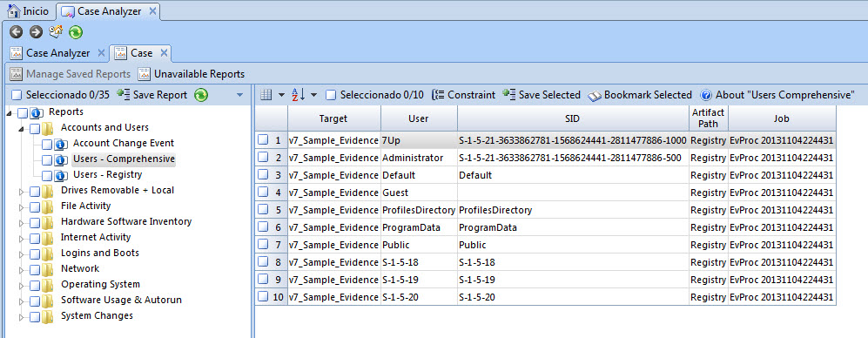
Task: Click the About Users Comprehensive help icon
Action: (706, 95)
